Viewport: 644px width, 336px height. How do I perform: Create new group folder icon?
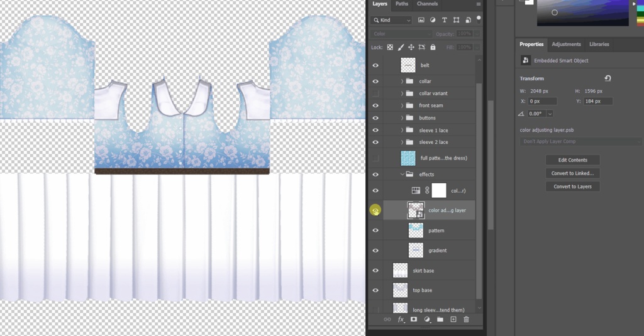tap(440, 319)
